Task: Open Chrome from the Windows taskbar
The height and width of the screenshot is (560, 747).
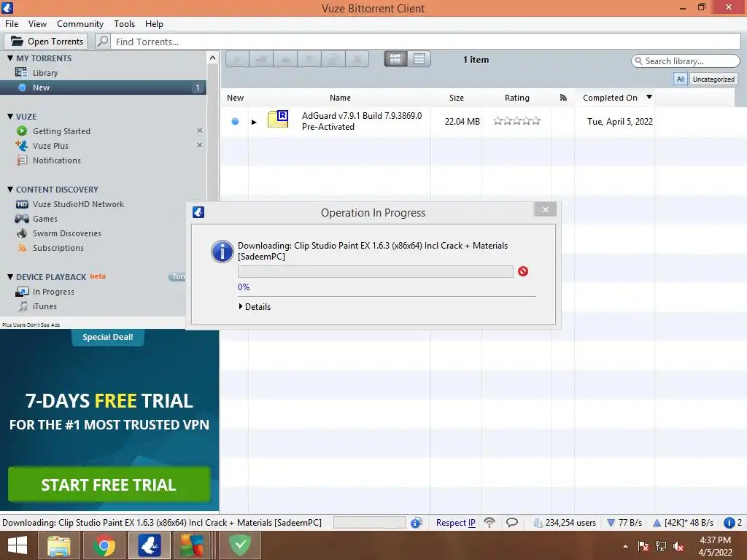Action: click(x=104, y=545)
